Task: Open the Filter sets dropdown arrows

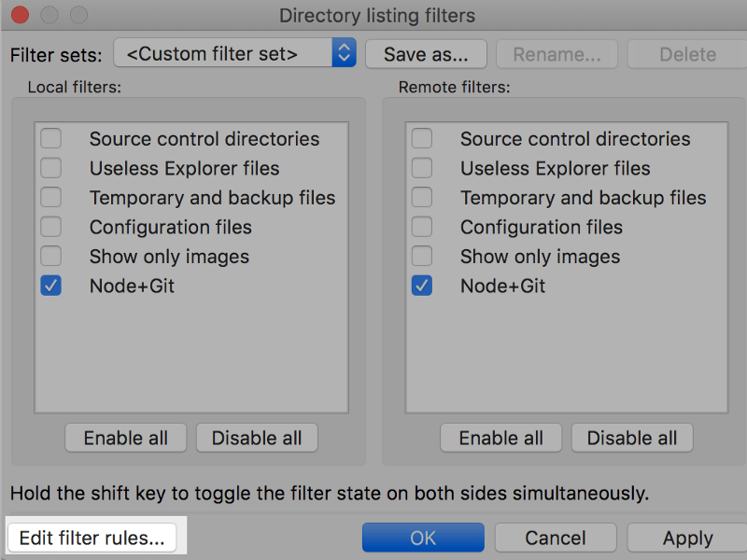Action: pyautogui.click(x=344, y=53)
